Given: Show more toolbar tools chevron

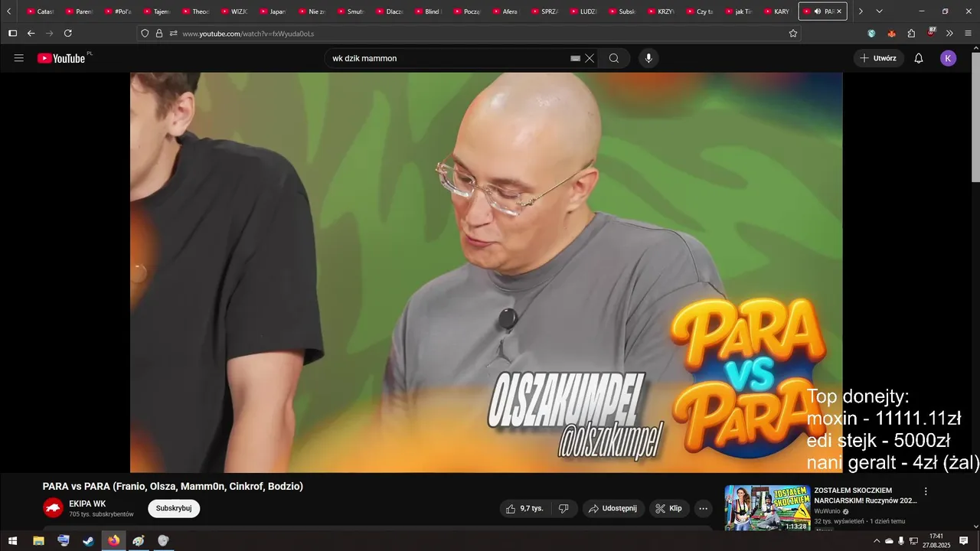Looking at the screenshot, I should 949,34.
